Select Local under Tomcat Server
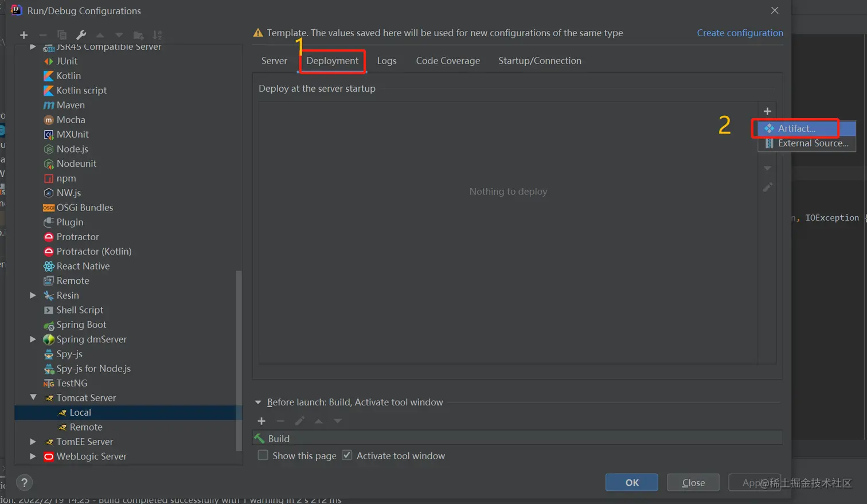The width and height of the screenshot is (867, 504). (x=80, y=412)
